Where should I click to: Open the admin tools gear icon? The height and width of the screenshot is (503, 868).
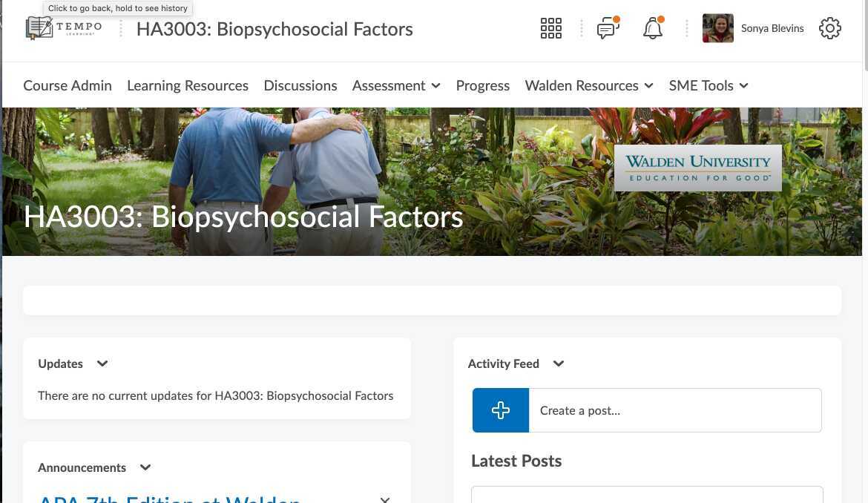830,28
